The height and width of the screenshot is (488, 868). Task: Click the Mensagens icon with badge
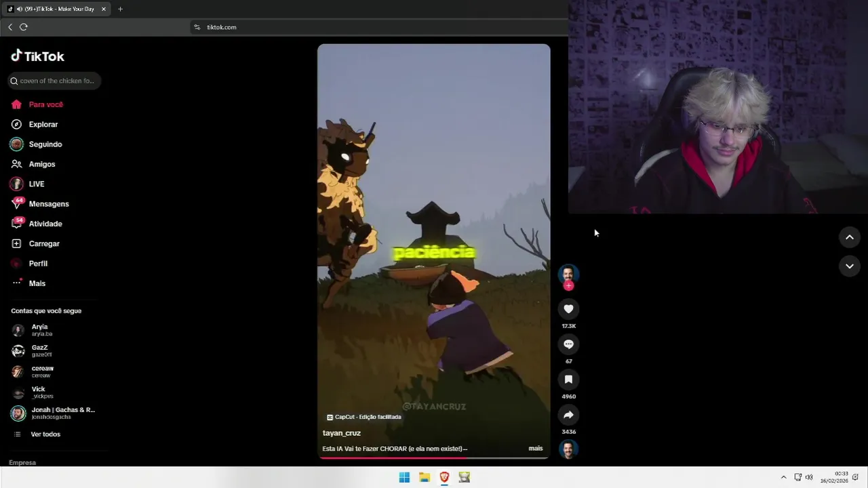[17, 203]
